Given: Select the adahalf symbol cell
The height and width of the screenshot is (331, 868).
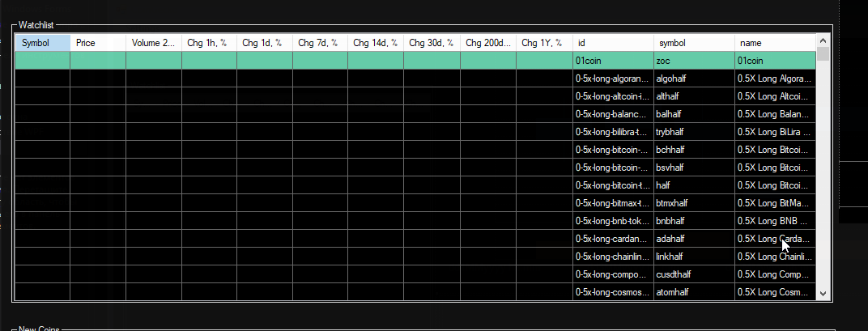Looking at the screenshot, I should pos(694,239).
